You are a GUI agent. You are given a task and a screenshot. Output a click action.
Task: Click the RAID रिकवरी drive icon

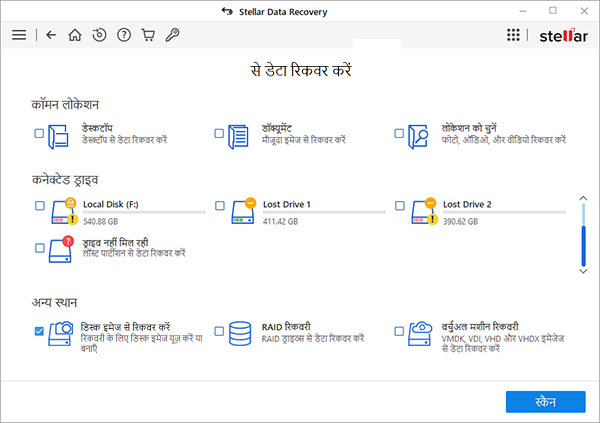pos(240,332)
